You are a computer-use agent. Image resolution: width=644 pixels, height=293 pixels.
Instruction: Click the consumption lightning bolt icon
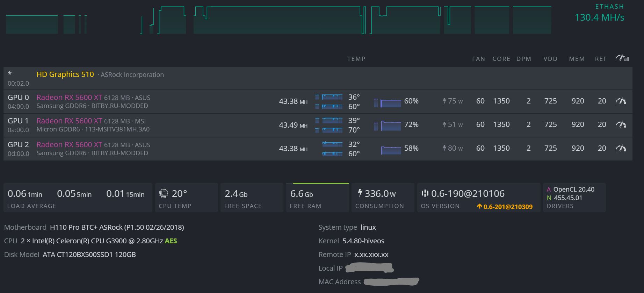(360, 193)
